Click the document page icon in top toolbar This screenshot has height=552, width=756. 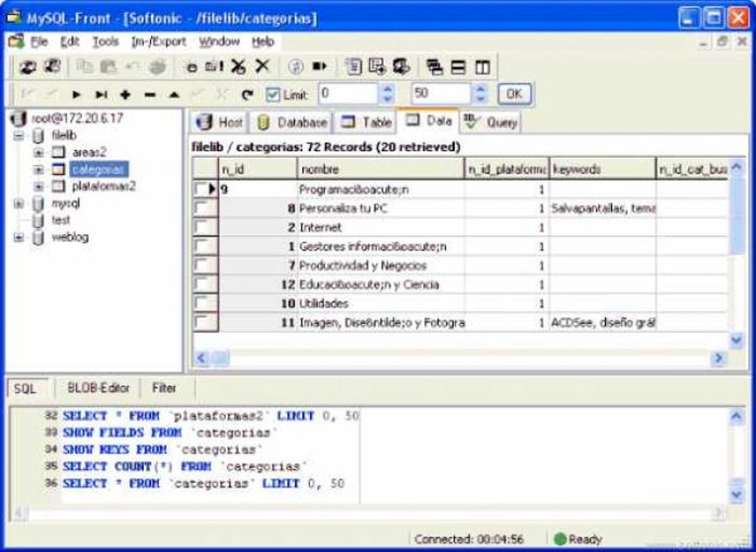(x=354, y=67)
